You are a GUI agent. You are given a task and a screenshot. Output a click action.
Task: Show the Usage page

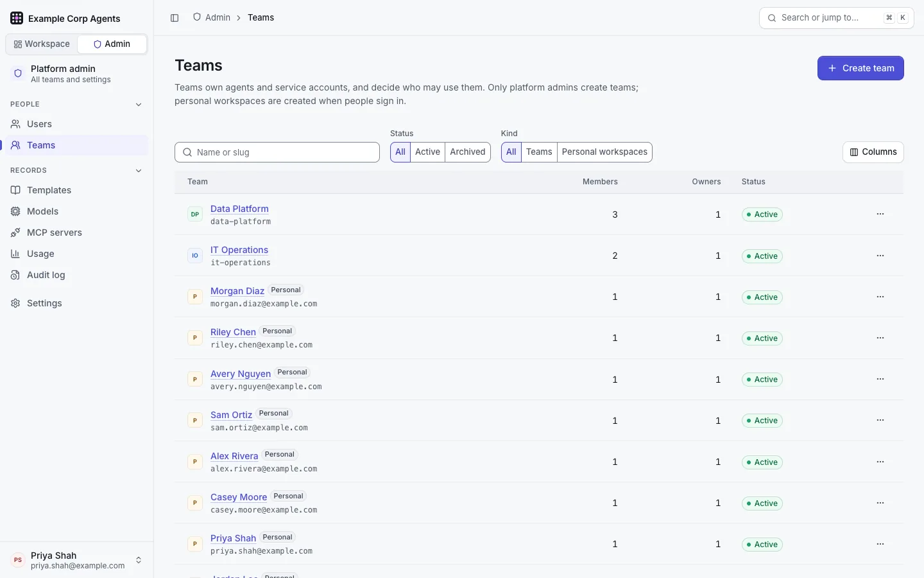click(77, 254)
